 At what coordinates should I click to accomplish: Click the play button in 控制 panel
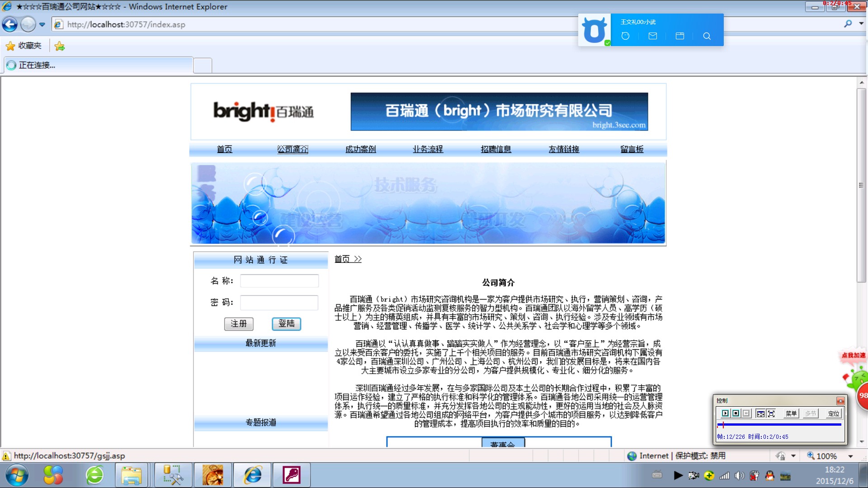(725, 413)
